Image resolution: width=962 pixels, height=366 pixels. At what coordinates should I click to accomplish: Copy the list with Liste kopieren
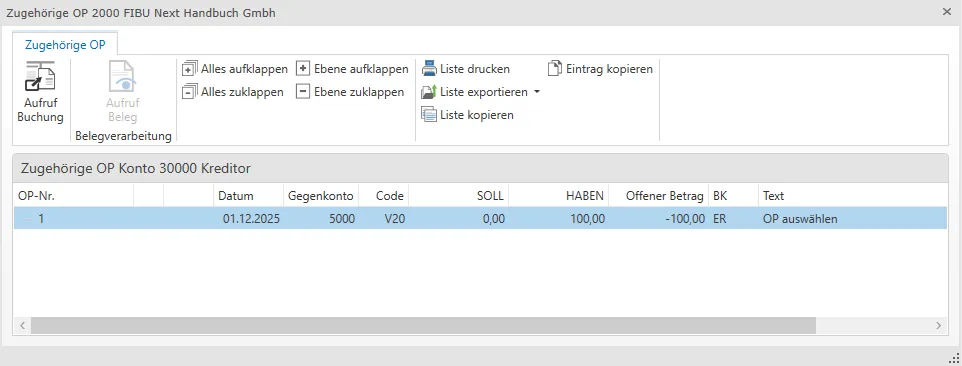click(468, 115)
